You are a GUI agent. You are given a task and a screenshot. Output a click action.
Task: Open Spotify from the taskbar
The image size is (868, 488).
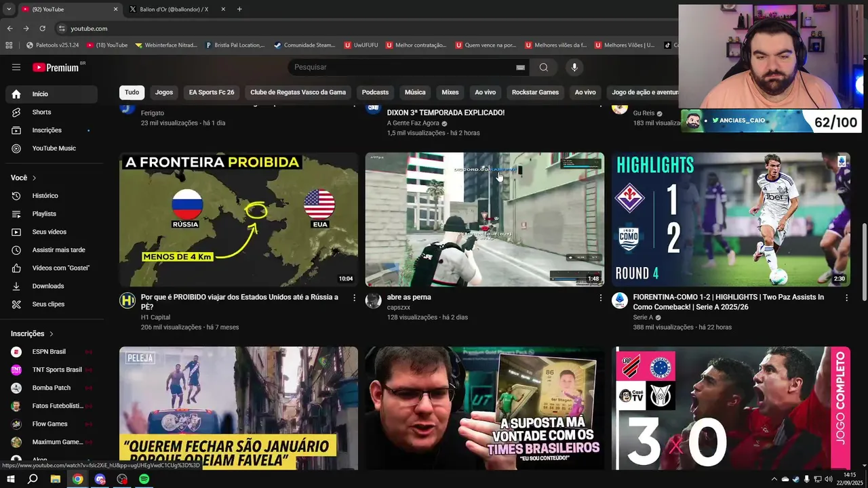(x=144, y=479)
